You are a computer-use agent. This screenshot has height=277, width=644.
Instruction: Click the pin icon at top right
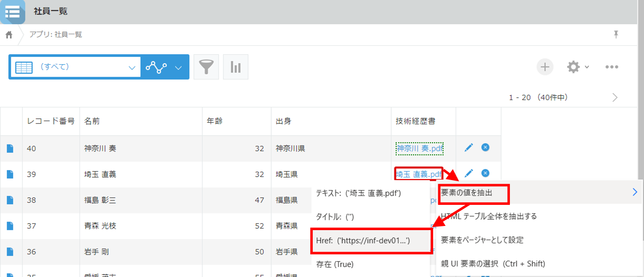(616, 34)
